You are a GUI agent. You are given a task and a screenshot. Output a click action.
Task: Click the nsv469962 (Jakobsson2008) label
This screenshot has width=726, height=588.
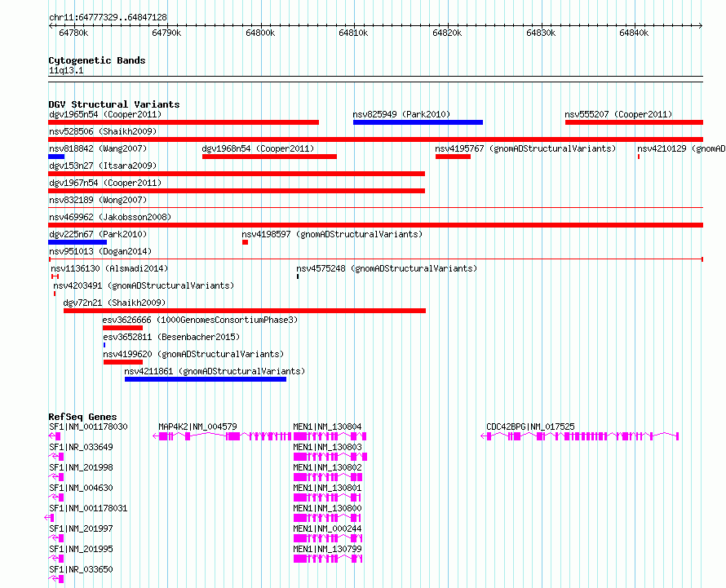click(x=110, y=217)
